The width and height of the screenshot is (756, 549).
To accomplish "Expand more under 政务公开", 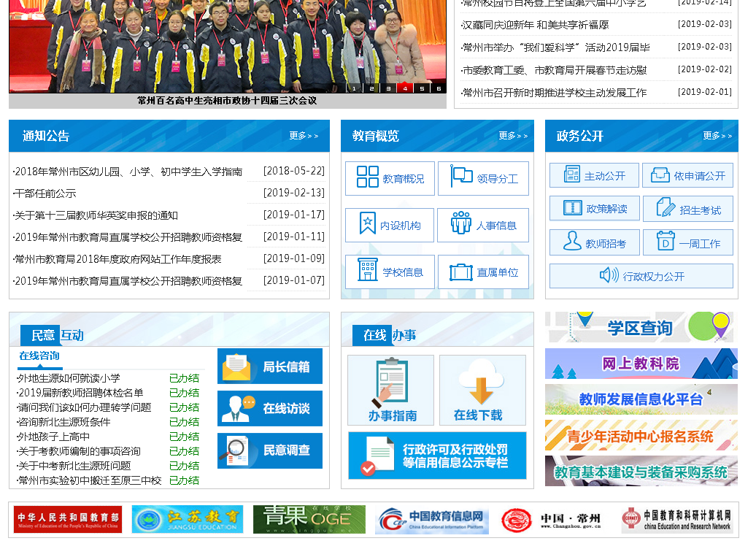I will pyautogui.click(x=717, y=136).
